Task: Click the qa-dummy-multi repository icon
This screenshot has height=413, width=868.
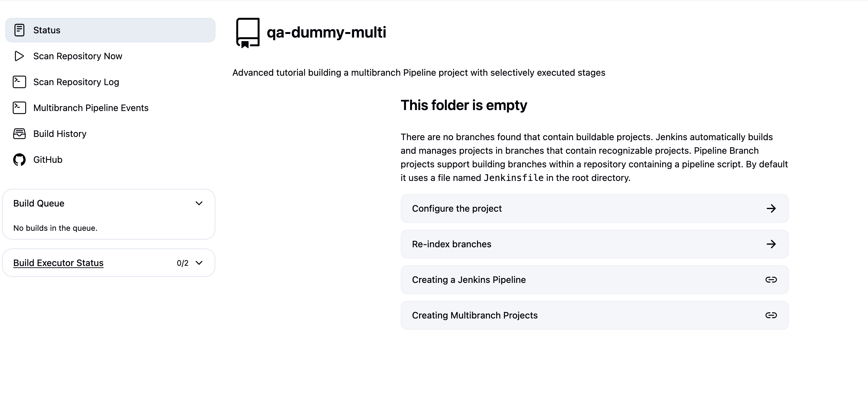Action: click(248, 33)
